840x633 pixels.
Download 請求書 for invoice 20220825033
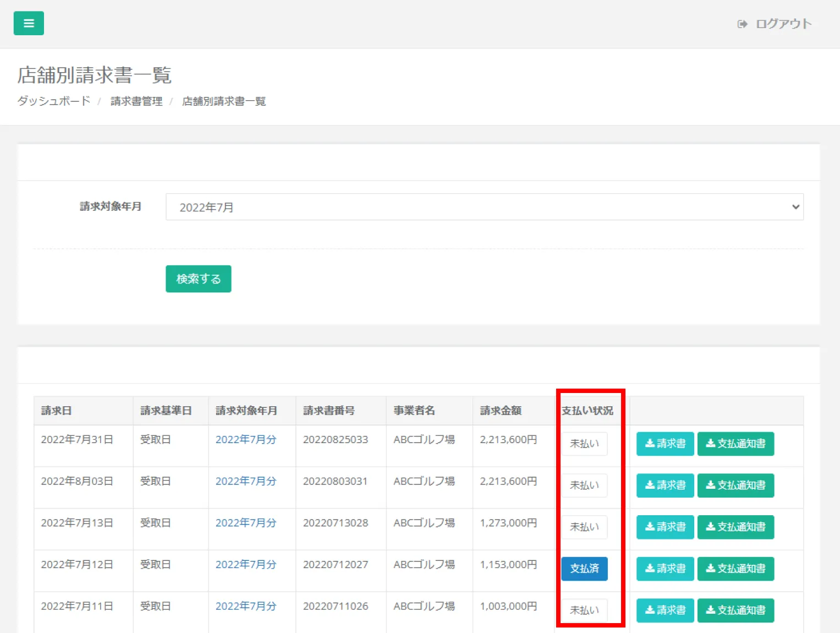(665, 444)
